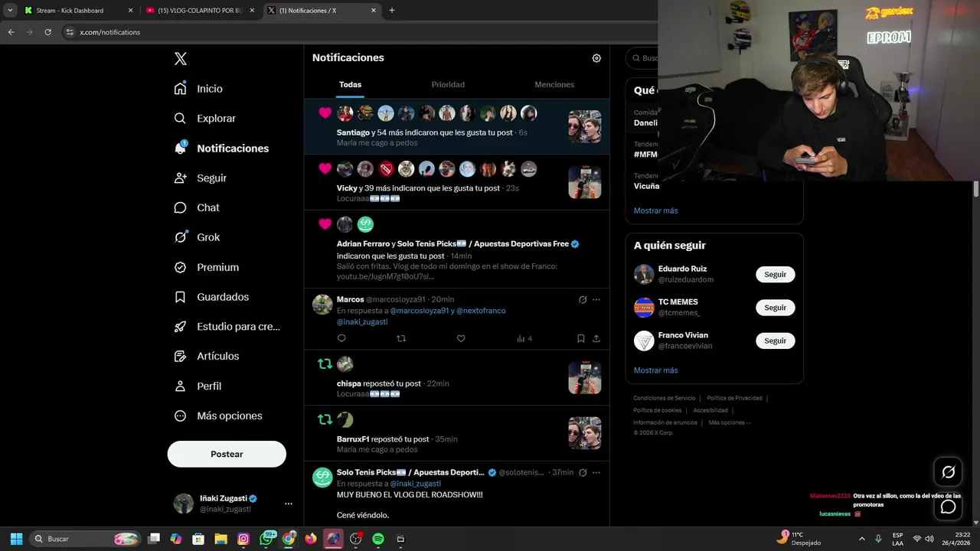Open @nextofranco mention link
The width and height of the screenshot is (980, 551).
pyautogui.click(x=482, y=311)
